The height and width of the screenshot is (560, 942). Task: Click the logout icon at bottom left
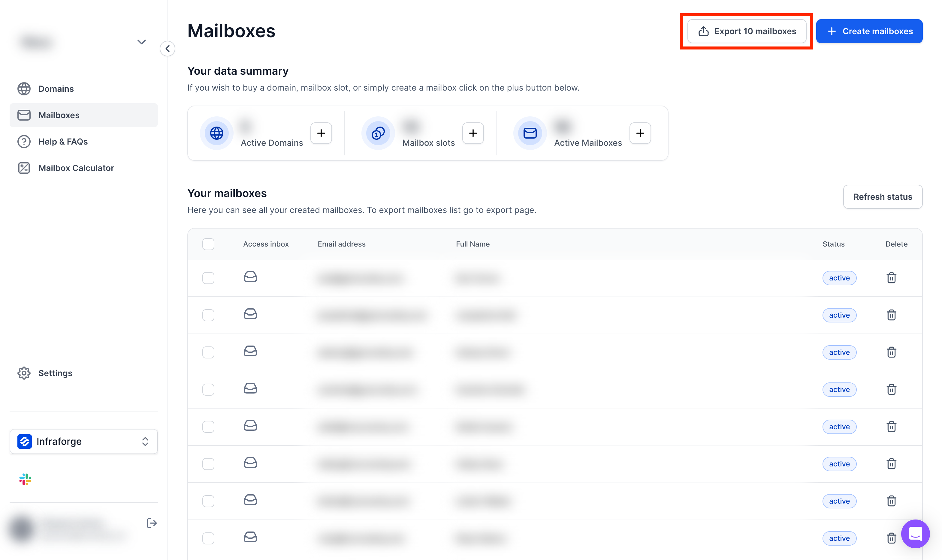(151, 523)
